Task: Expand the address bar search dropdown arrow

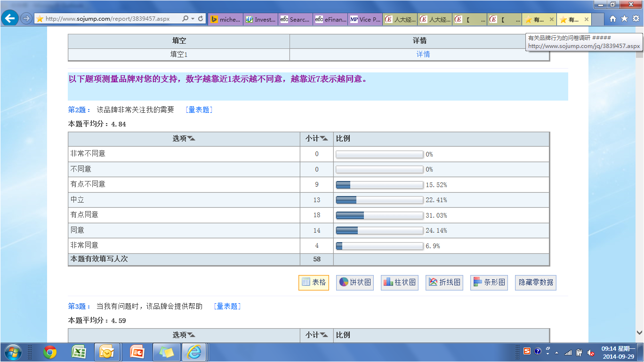Action: (193, 19)
